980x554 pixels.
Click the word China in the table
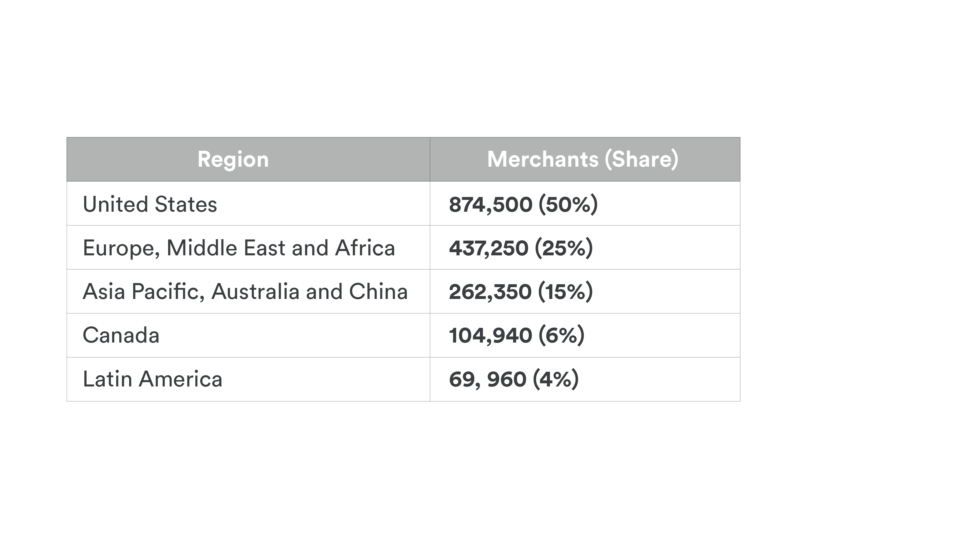pyautogui.click(x=378, y=292)
